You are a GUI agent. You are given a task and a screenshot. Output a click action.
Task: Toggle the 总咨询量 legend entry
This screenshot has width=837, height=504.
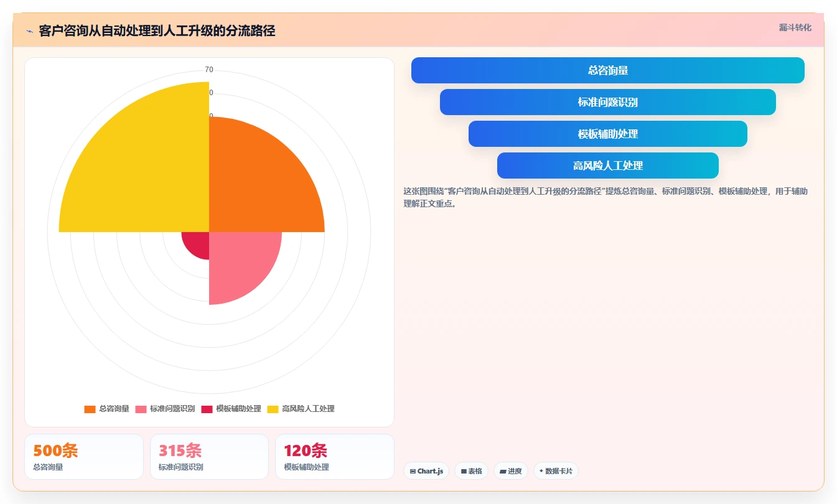pos(107,409)
